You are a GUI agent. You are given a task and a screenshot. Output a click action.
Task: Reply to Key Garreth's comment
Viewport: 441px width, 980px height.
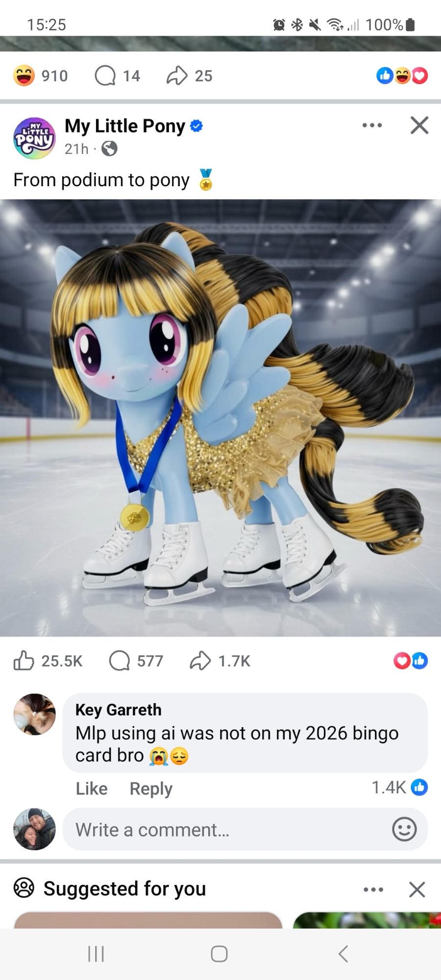click(x=151, y=788)
